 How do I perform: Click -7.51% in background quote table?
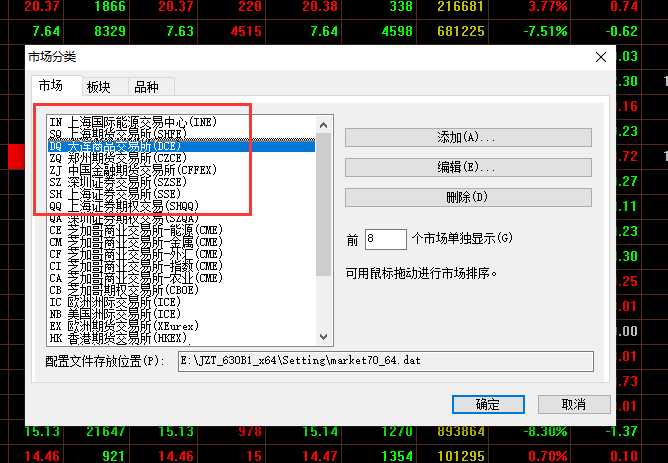tap(545, 31)
